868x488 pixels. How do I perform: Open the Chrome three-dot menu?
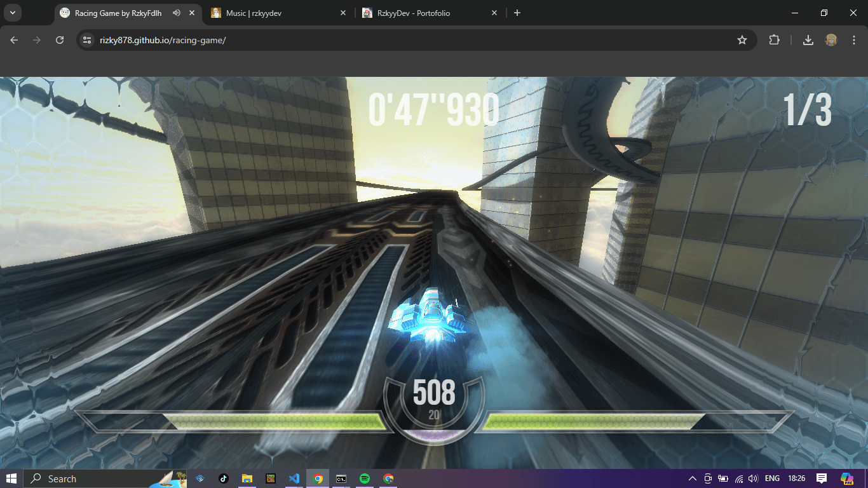(x=853, y=40)
